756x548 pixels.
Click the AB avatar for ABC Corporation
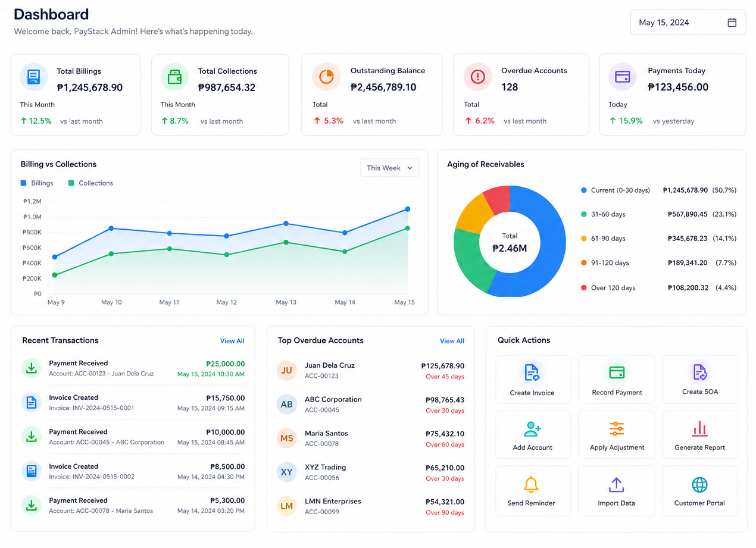coord(287,404)
